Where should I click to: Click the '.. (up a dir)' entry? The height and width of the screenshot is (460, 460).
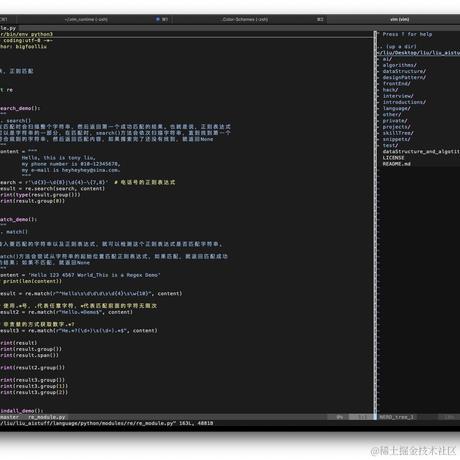397,47
